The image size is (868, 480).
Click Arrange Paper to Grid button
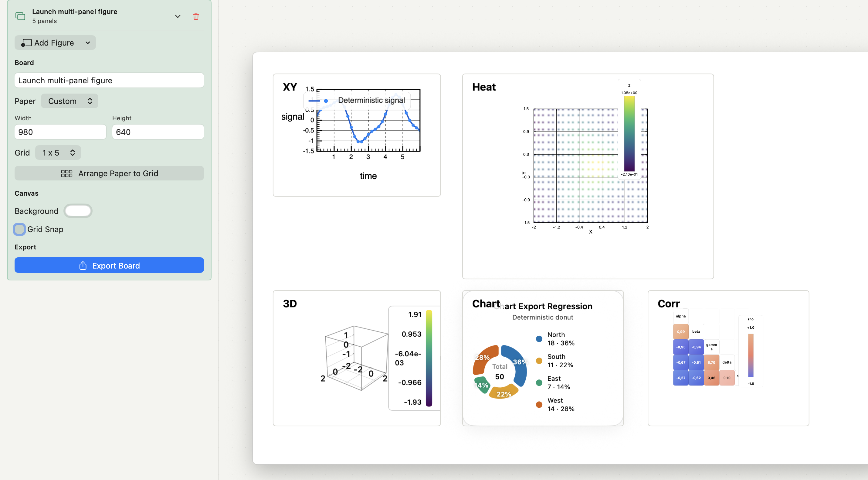109,173
